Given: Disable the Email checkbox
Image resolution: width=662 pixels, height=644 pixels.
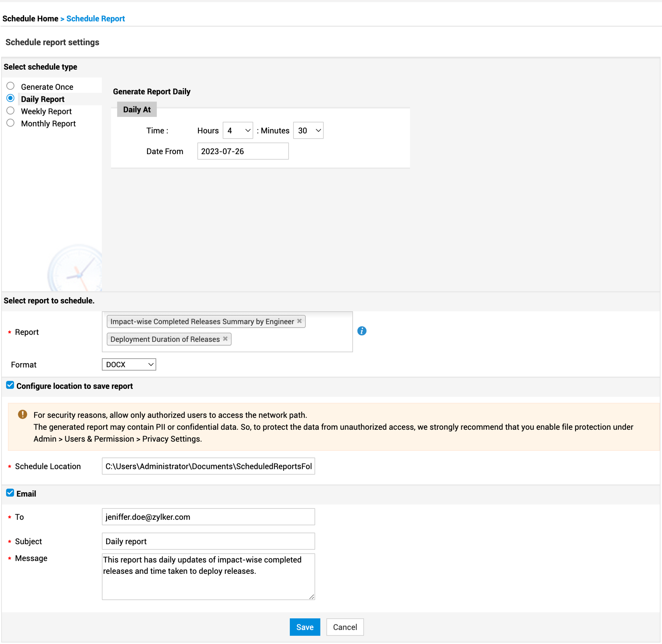Looking at the screenshot, I should tap(10, 492).
